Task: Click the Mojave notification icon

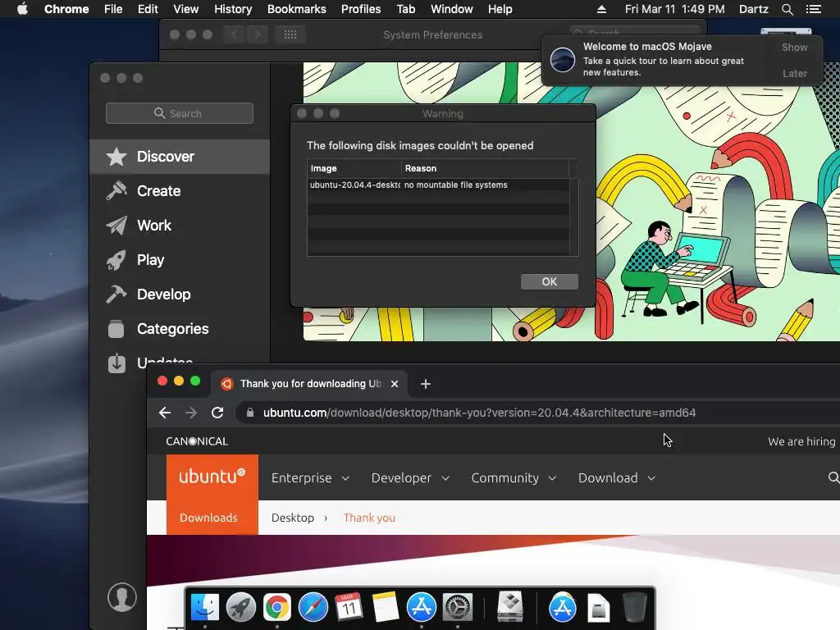Action: (563, 59)
